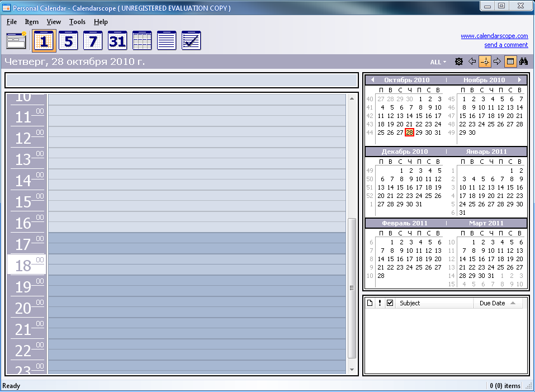Select 31 in October 2010
This screenshot has width=535, height=392.
click(x=438, y=133)
